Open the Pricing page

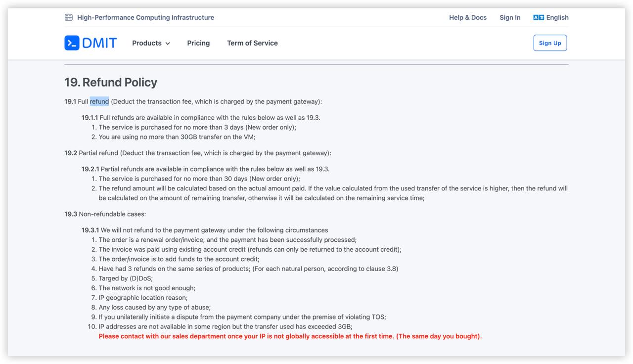(198, 43)
